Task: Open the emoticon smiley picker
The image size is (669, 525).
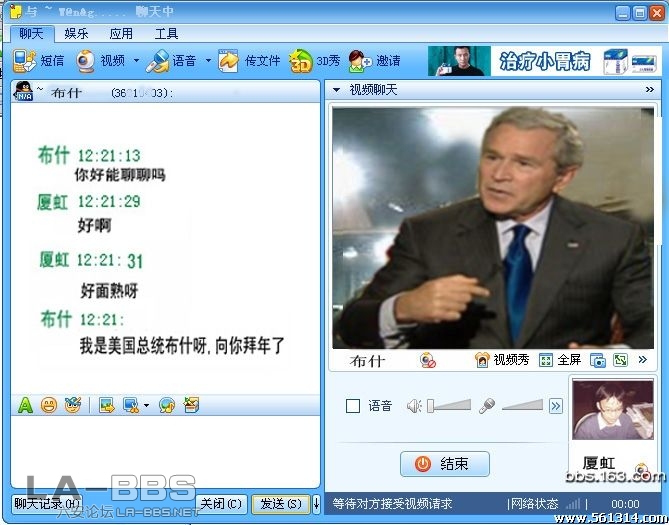Action: click(48, 405)
